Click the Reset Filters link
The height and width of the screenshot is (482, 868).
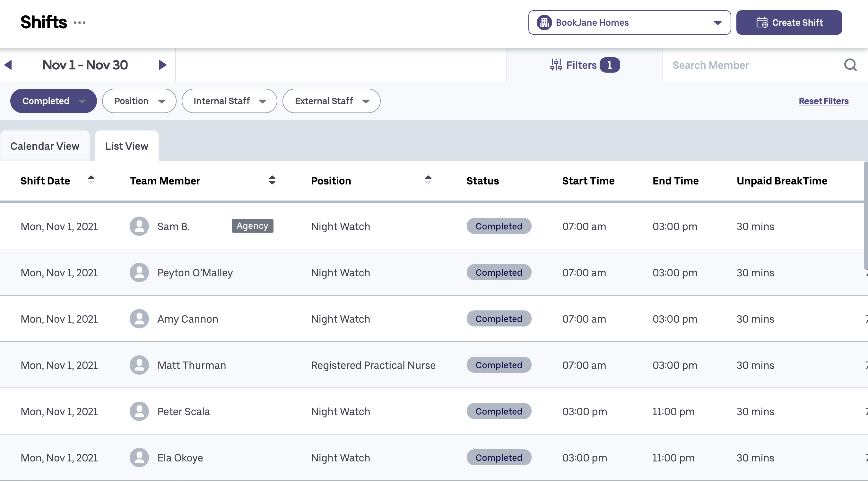[x=823, y=101]
